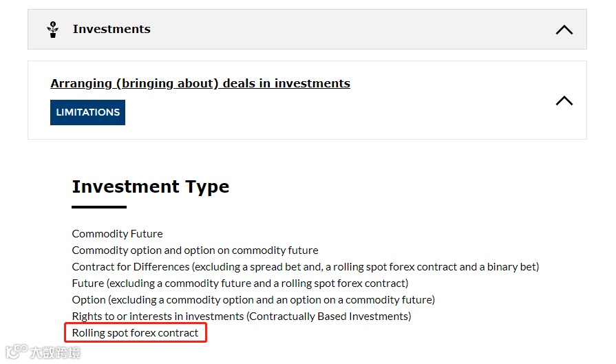Click the watermark logo icon at bottom-left
Image resolution: width=616 pixels, height=364 pixels.
(x=15, y=352)
